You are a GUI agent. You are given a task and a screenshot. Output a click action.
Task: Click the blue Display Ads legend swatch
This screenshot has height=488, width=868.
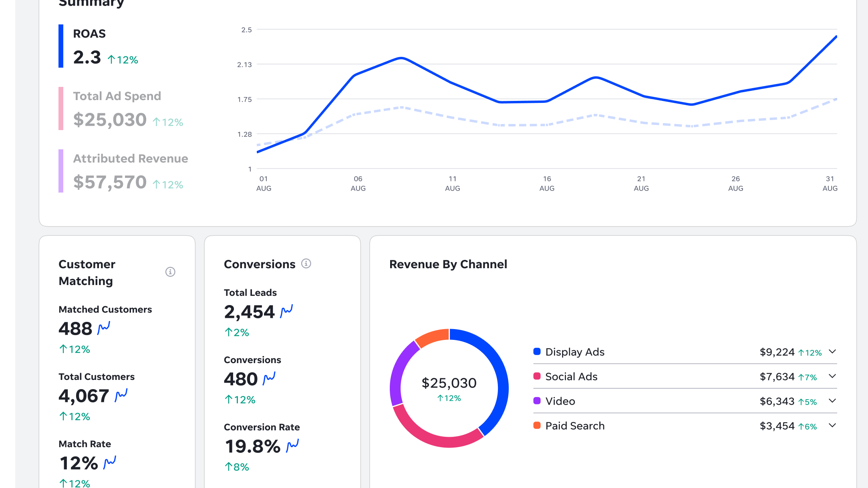tap(537, 351)
